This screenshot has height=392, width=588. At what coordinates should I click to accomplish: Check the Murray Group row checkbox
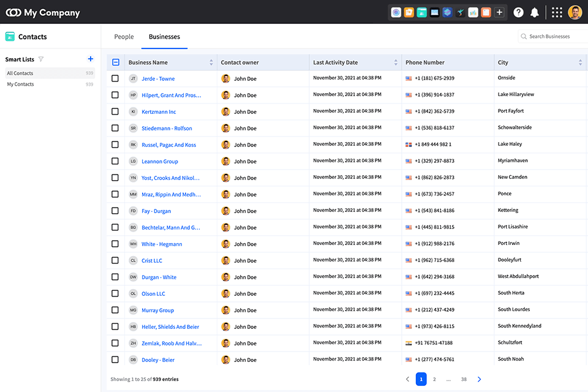(x=115, y=310)
